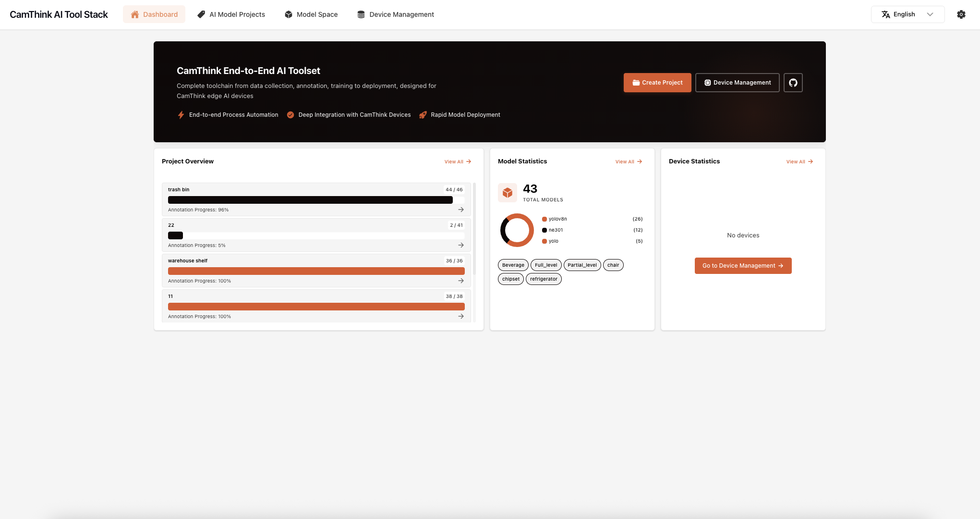
Task: Open View All in Model Statistics
Action: [629, 161]
